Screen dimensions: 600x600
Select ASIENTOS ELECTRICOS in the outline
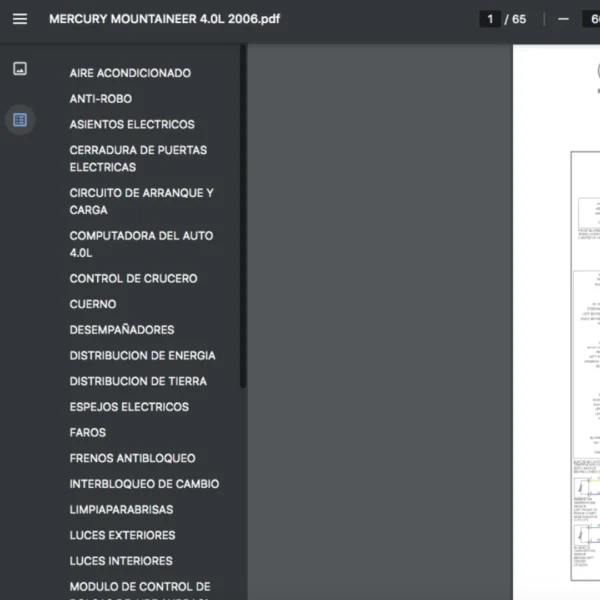[x=132, y=125]
